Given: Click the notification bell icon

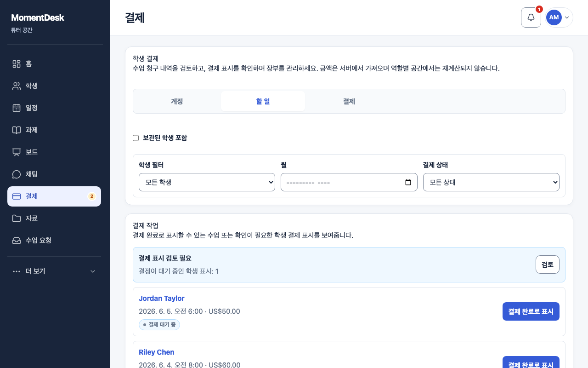Looking at the screenshot, I should pos(531,17).
